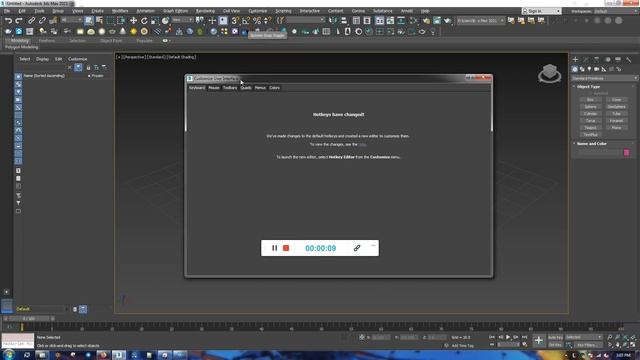Viewport: 640px width, 360px height.
Task: Click the Mirror tool icon
Action: [x=333, y=20]
